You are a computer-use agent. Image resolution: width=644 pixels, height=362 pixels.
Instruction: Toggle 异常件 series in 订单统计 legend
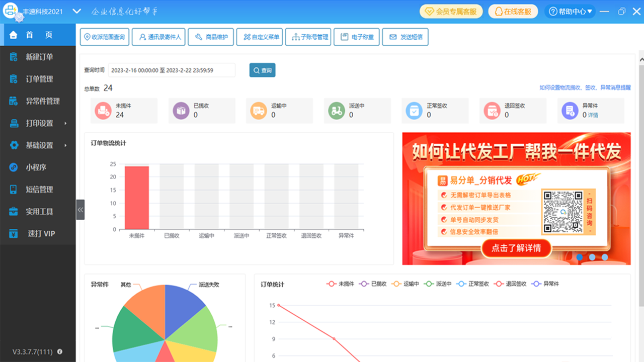[545, 284]
